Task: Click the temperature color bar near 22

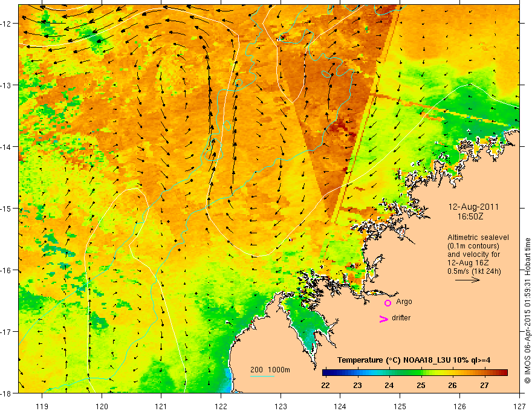Action: (x=326, y=373)
